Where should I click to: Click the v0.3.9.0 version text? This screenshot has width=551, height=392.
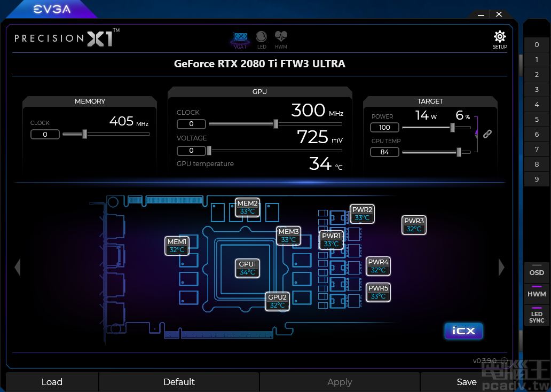coord(485,360)
